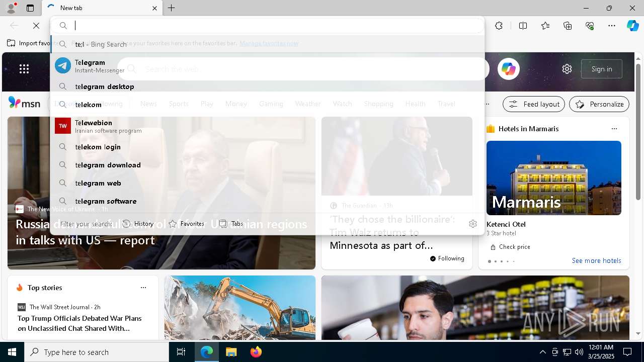Filter suggestions by History

[138, 224]
